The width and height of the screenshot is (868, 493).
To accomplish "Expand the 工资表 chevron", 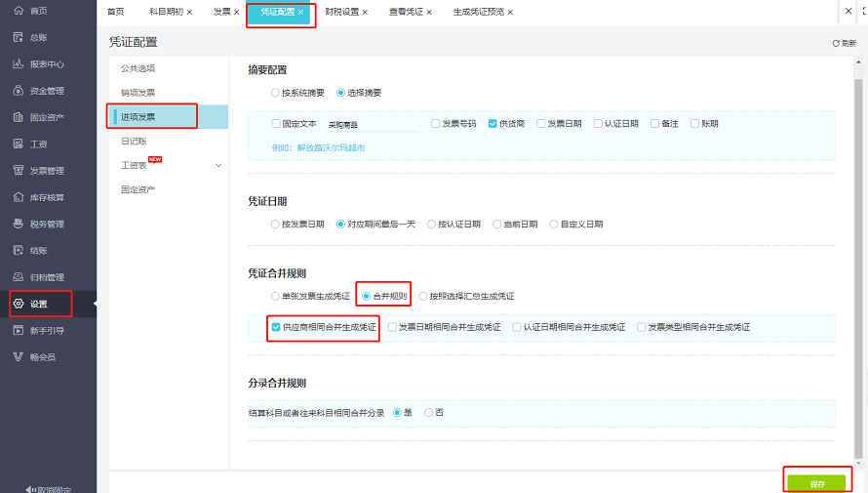I will coord(218,165).
